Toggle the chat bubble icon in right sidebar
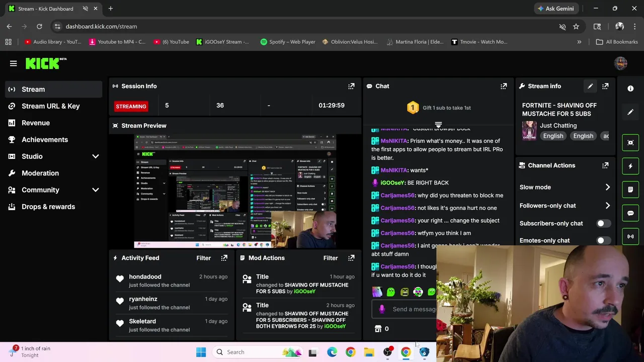The width and height of the screenshot is (644, 362). pyautogui.click(x=630, y=213)
